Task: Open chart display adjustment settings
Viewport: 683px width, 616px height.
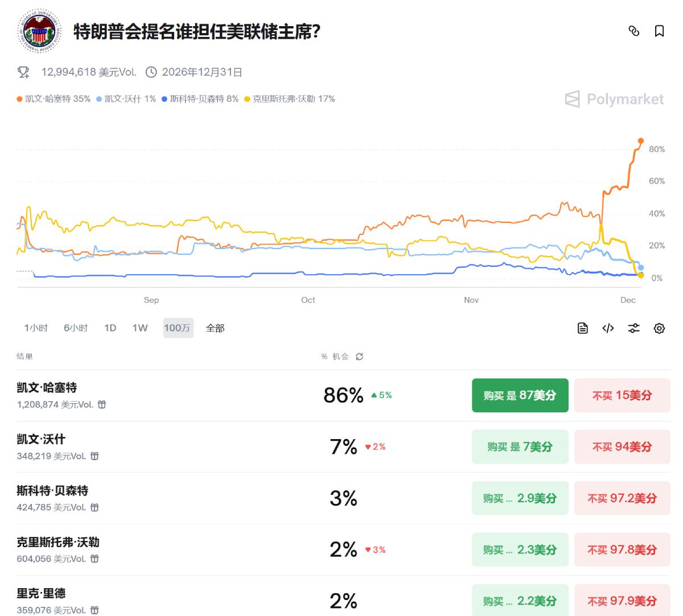Action: (633, 328)
